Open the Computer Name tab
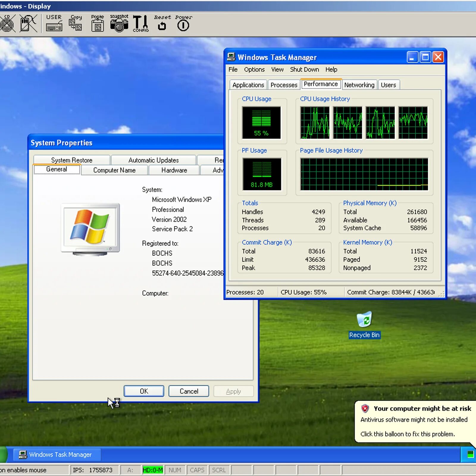This screenshot has height=476, width=476. tap(115, 170)
